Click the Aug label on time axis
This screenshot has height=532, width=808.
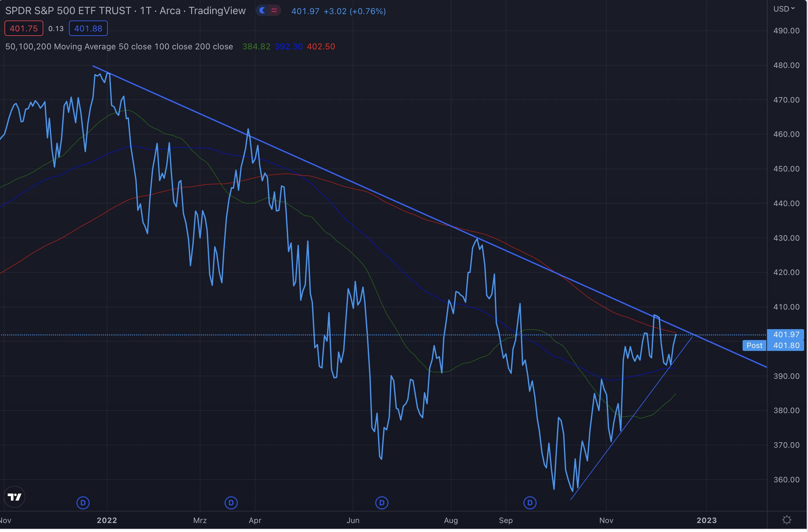[x=451, y=520]
